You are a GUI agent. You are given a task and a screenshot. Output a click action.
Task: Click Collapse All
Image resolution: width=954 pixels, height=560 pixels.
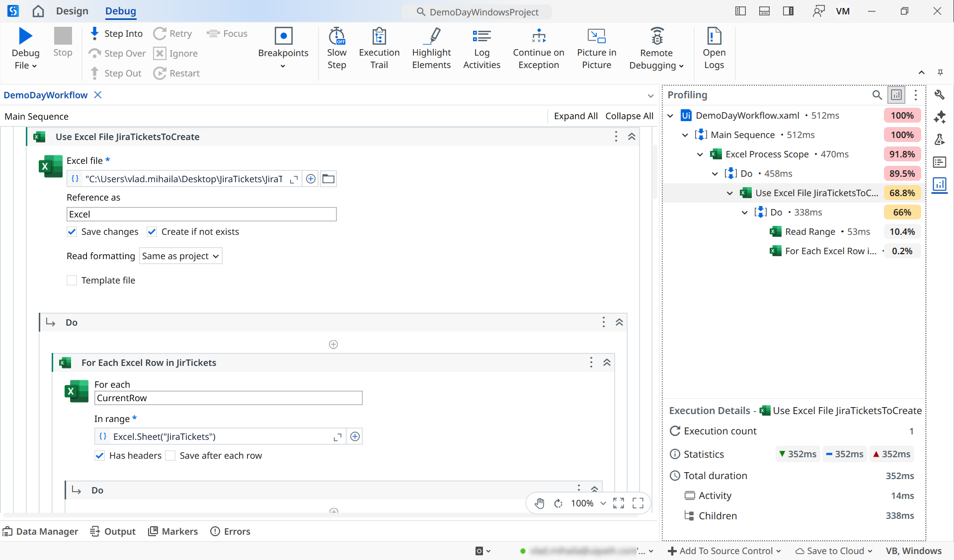point(629,116)
